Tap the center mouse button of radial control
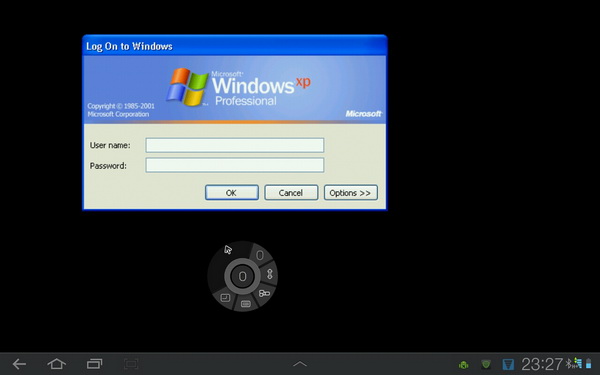600x375 pixels. coord(242,276)
